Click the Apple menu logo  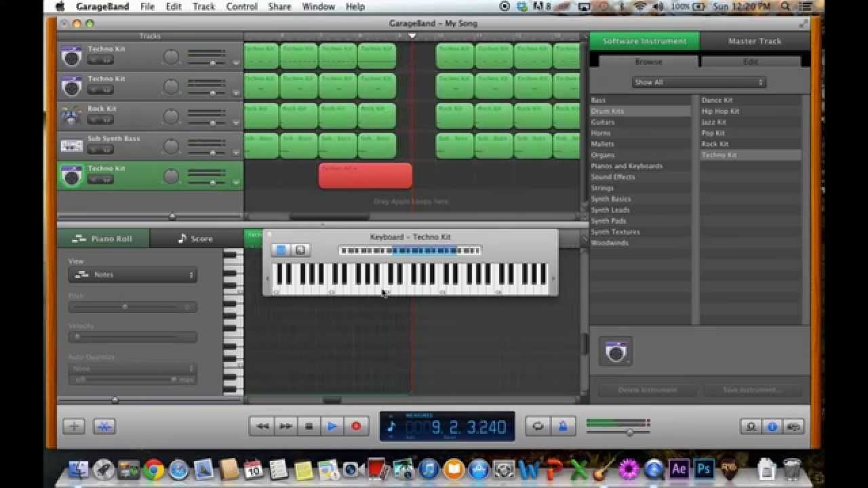[60, 7]
